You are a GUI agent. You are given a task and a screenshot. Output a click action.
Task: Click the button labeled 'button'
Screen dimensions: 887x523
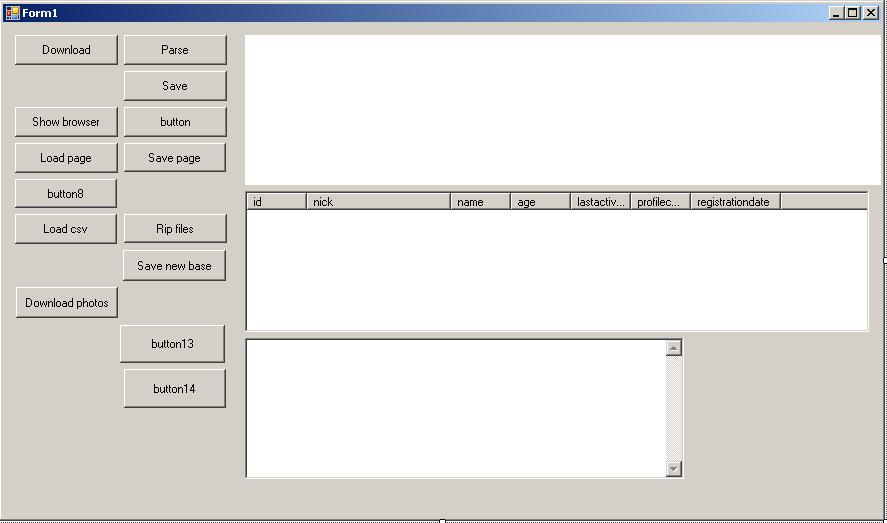tap(175, 122)
